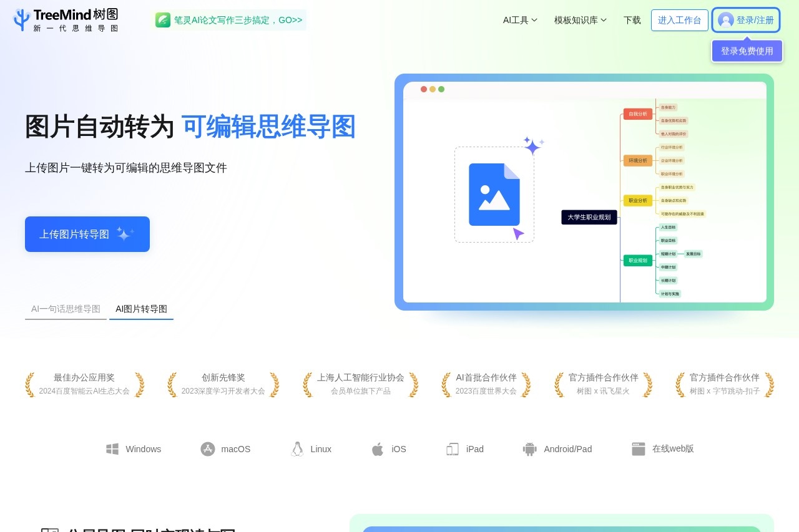Viewport: 799px width, 532px height.
Task: Click the green pencil icon on the banner
Action: pyautogui.click(x=163, y=20)
